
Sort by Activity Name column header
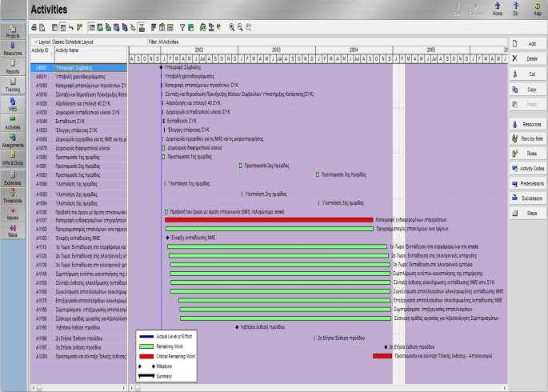(x=91, y=54)
